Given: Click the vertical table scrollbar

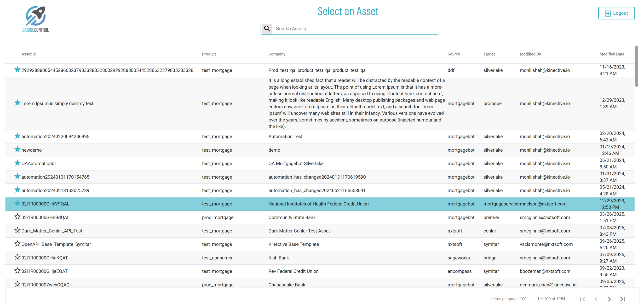Looking at the screenshot, I should 636,66.
